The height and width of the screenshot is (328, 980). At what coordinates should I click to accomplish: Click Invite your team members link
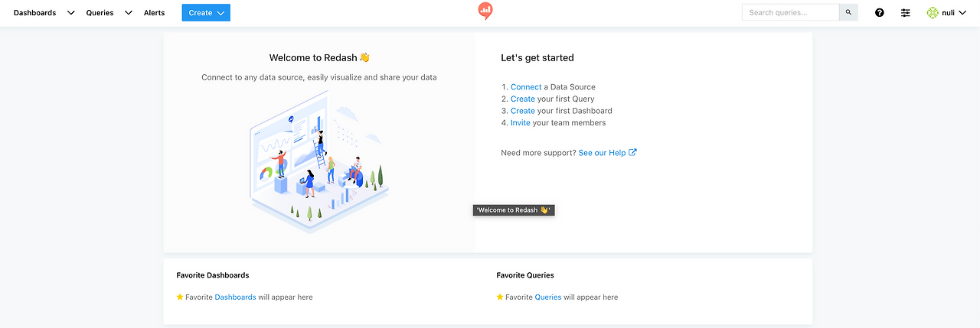pyautogui.click(x=521, y=122)
